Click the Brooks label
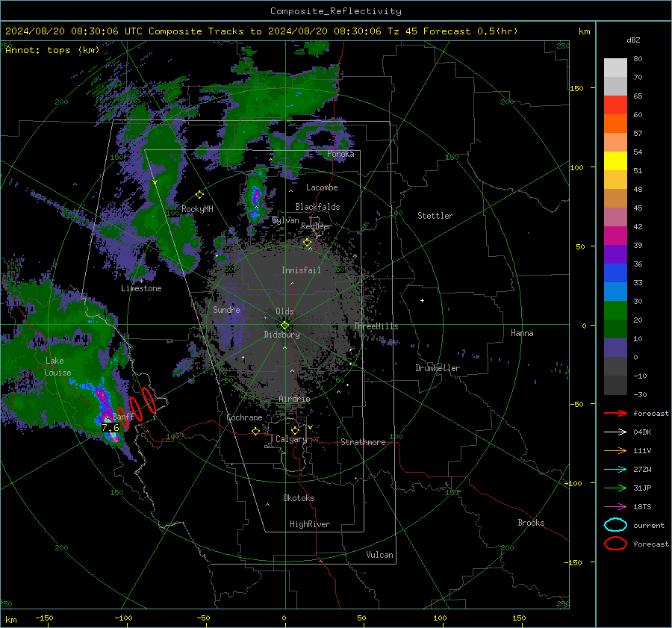The width and height of the screenshot is (672, 628). [x=531, y=523]
